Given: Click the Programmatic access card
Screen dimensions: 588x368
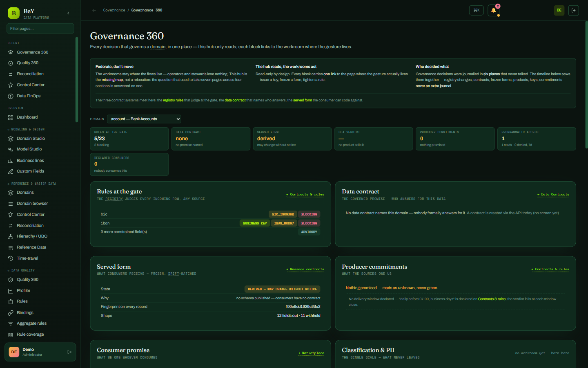Looking at the screenshot, I should pos(537,139).
